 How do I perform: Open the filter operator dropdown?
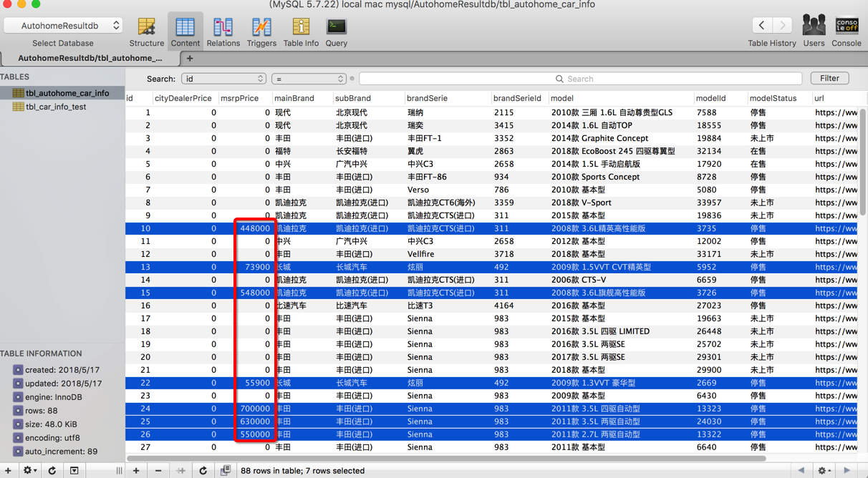(x=309, y=79)
